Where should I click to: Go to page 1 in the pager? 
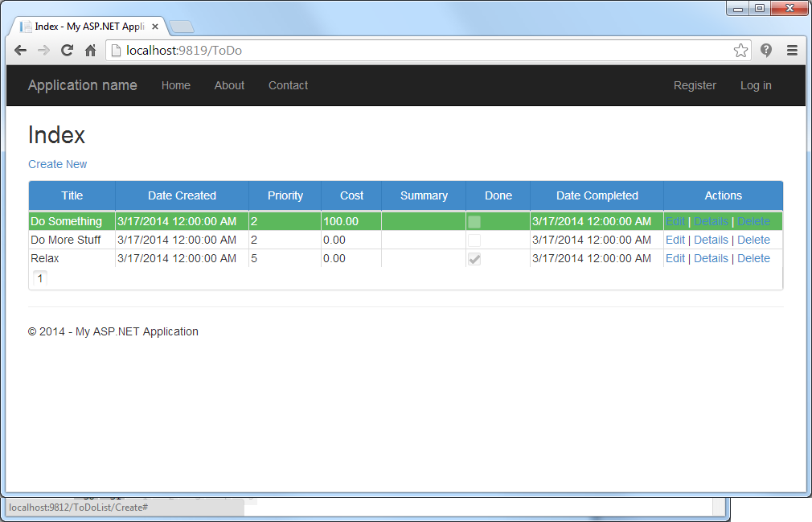point(40,278)
